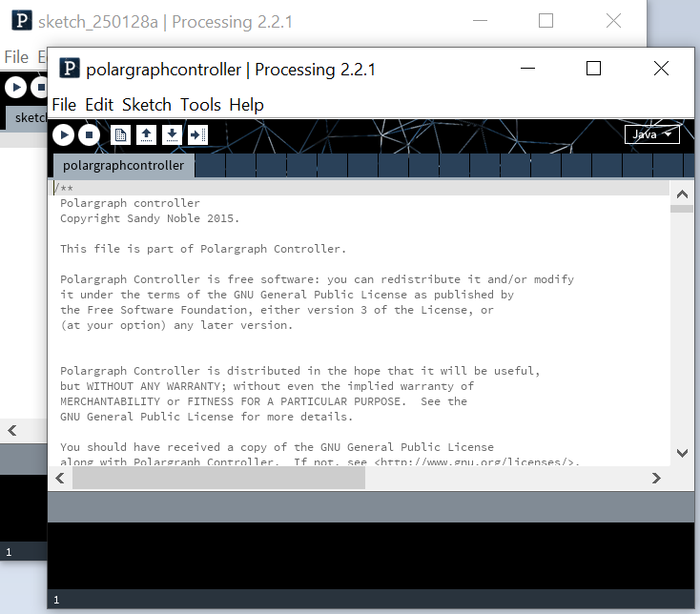
Task: Click the black console area of polargraphcontroller
Action: 371,556
